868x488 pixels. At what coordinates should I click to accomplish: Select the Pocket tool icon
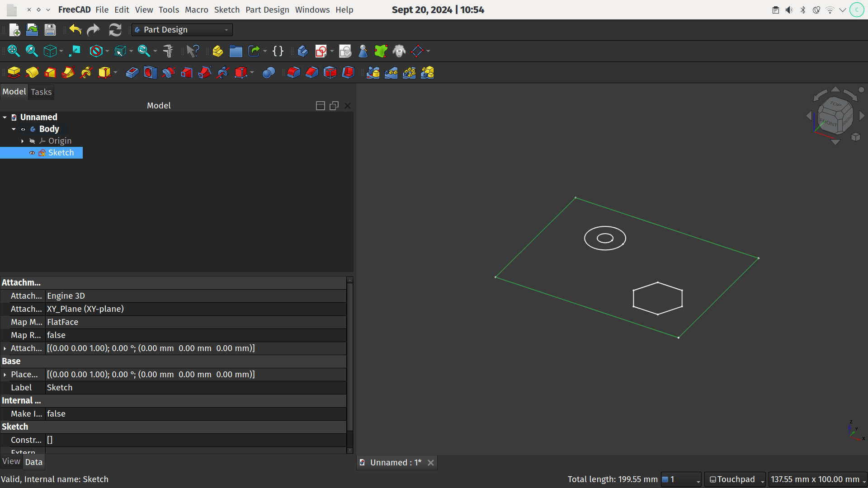click(x=132, y=73)
